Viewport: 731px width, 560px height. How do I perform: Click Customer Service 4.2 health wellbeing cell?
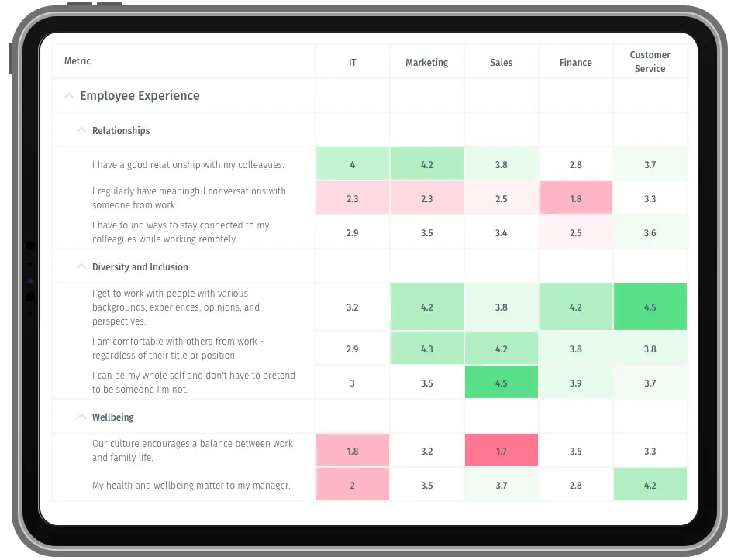[x=650, y=485]
